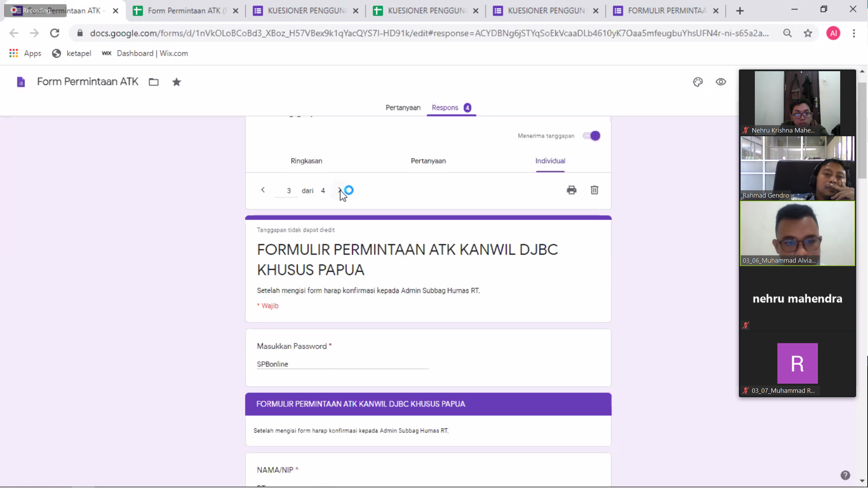The width and height of the screenshot is (868, 488).
Task: Print the current response
Action: pos(572,190)
